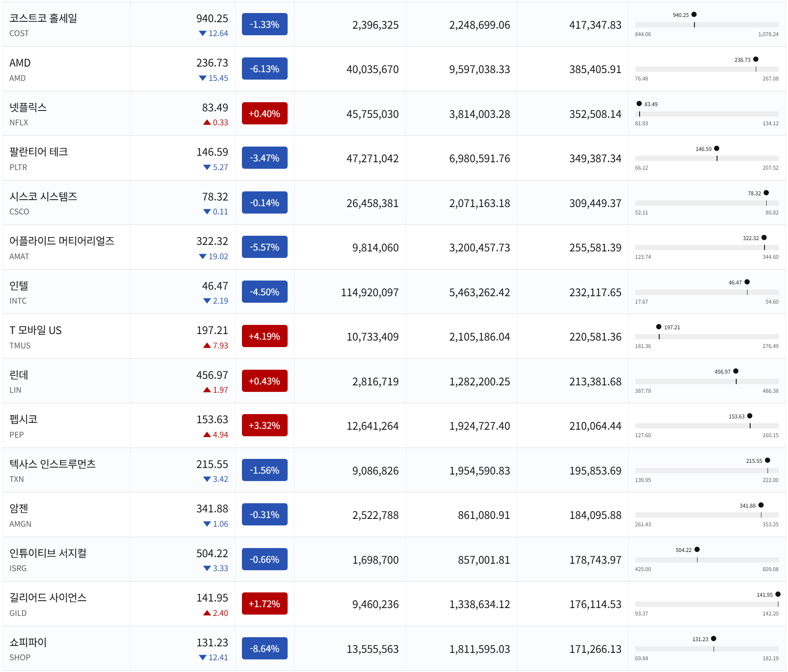Click the down arrow beside 1.06 for AMGN

coord(207,524)
